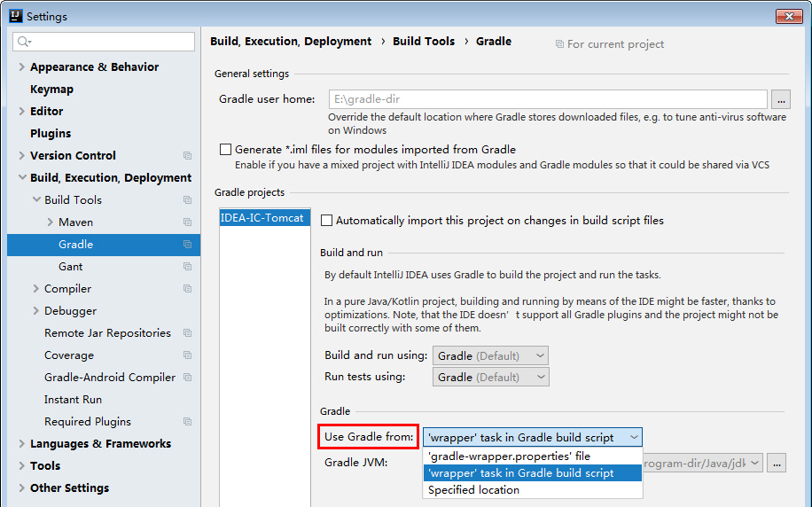Click project-level icon beside Coverage
Screen dimensions: 812x507
187,355
